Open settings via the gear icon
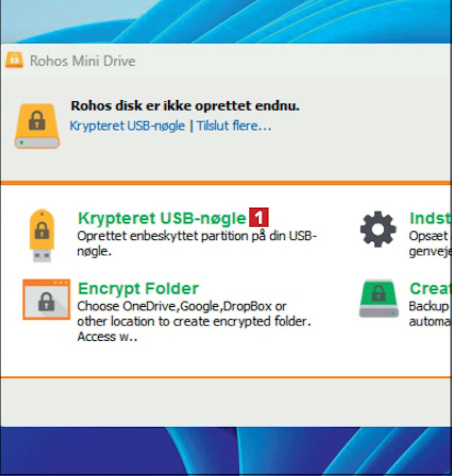The height and width of the screenshot is (476, 452). click(x=378, y=229)
